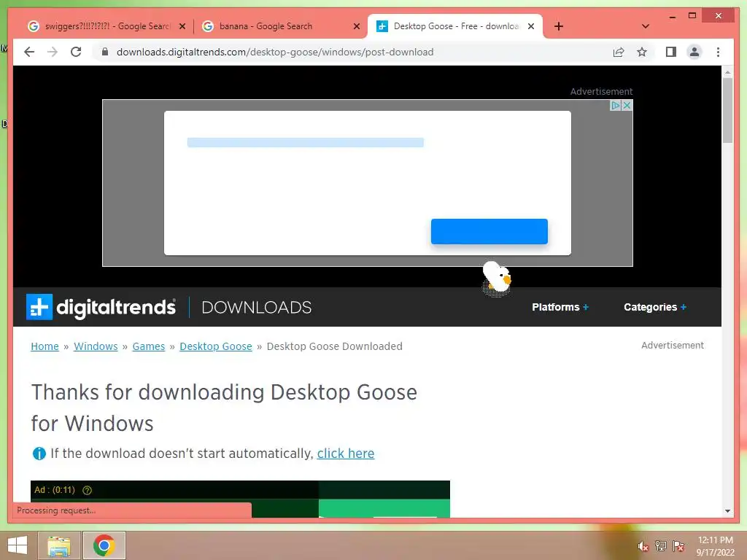Click the Chrome taskbar icon
The width and height of the screenshot is (747, 560).
(104, 545)
